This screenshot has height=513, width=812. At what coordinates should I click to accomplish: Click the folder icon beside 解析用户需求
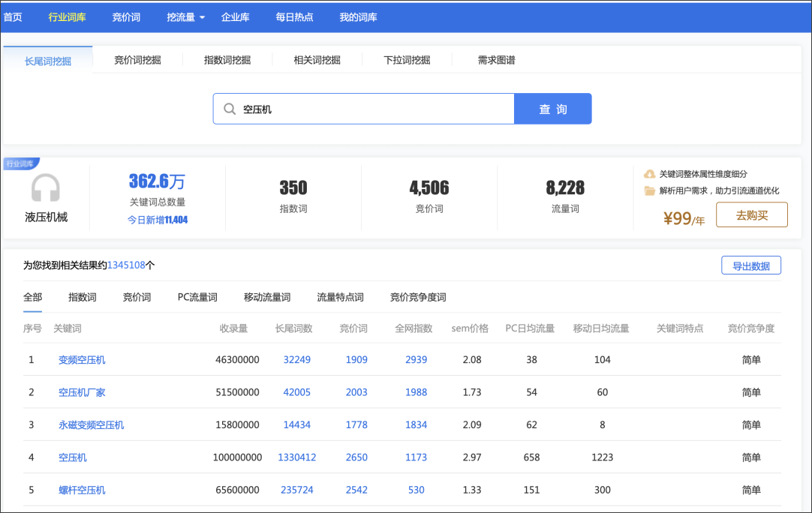649,190
